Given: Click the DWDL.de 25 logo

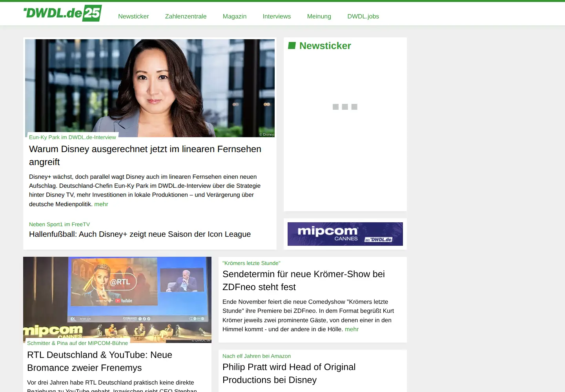Looking at the screenshot, I should pos(63,13).
